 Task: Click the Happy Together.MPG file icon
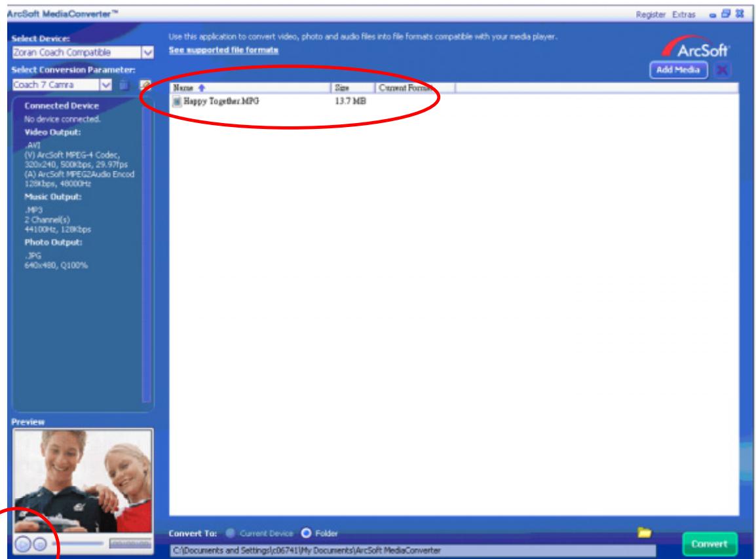tap(177, 101)
